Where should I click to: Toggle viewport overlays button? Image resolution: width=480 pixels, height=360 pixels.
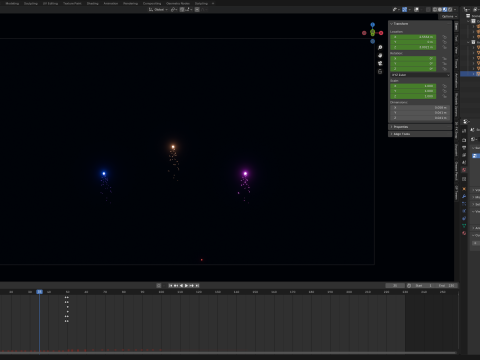click(x=416, y=9)
